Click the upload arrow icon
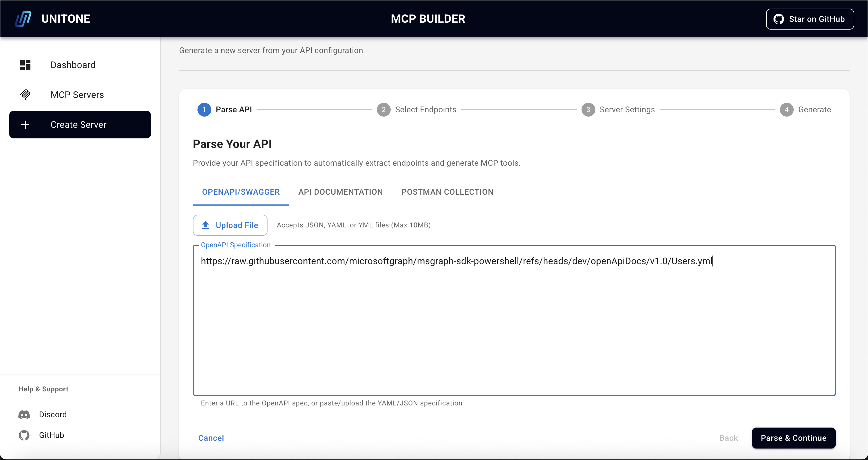 click(x=206, y=225)
